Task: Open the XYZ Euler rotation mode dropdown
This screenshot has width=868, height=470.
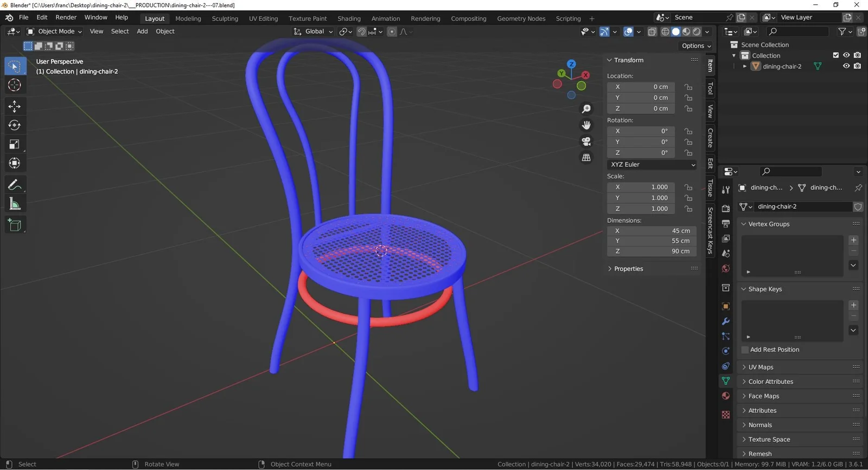Action: [652, 164]
